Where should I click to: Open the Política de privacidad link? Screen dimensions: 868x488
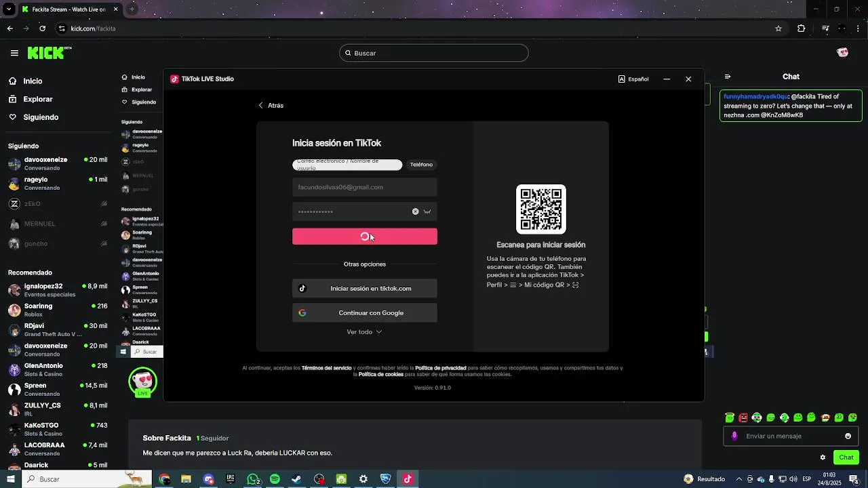pyautogui.click(x=441, y=368)
